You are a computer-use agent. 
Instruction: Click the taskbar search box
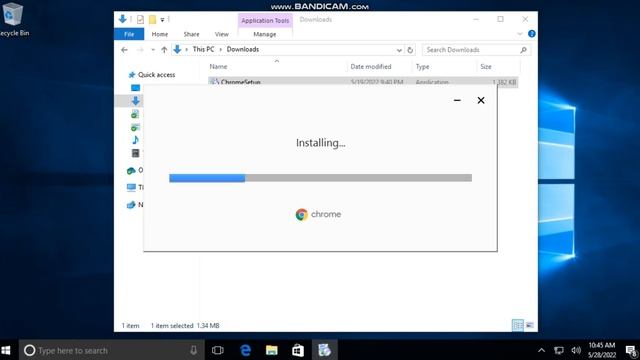[x=111, y=350]
